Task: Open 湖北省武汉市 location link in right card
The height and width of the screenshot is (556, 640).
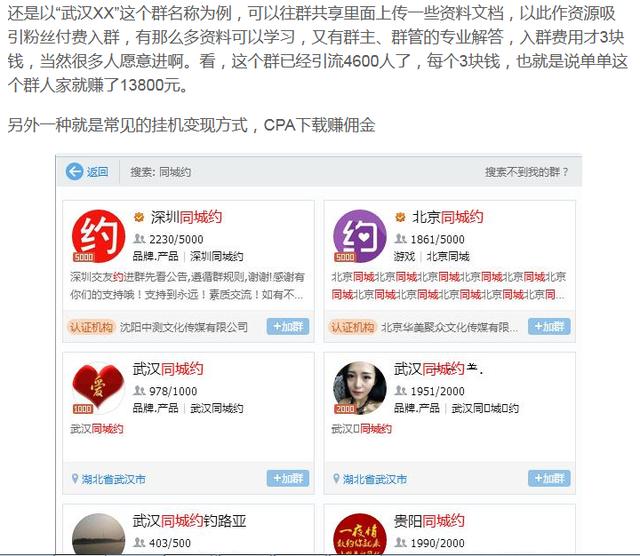Action: (375, 479)
